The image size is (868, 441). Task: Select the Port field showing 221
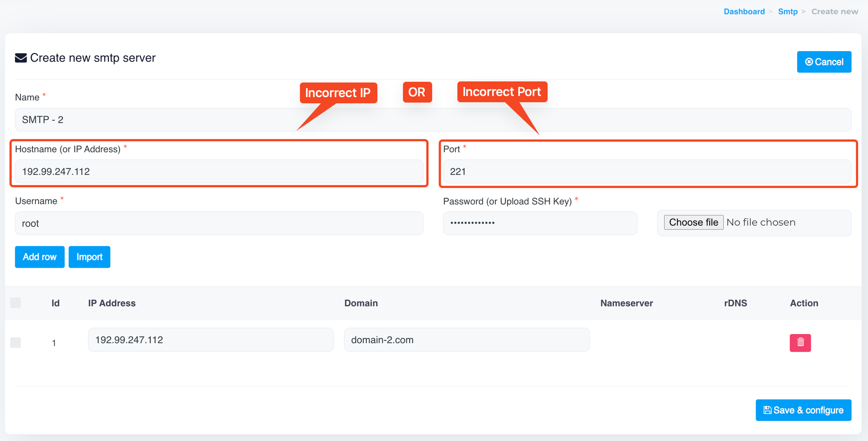(646, 172)
